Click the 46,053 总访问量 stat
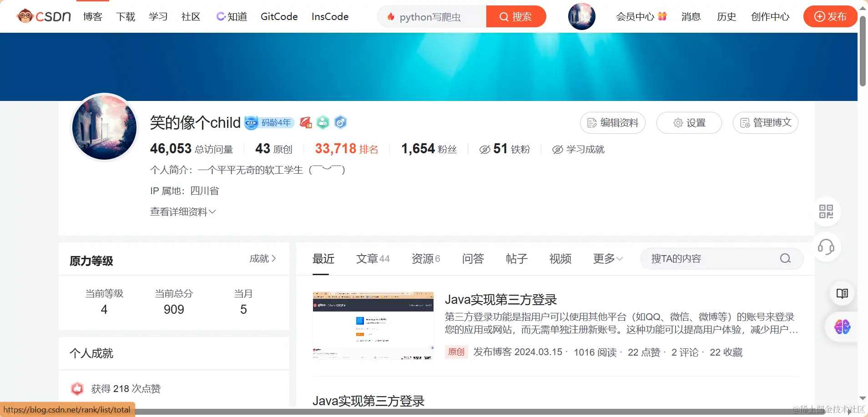Screen dimensions: 868x417 point(192,149)
